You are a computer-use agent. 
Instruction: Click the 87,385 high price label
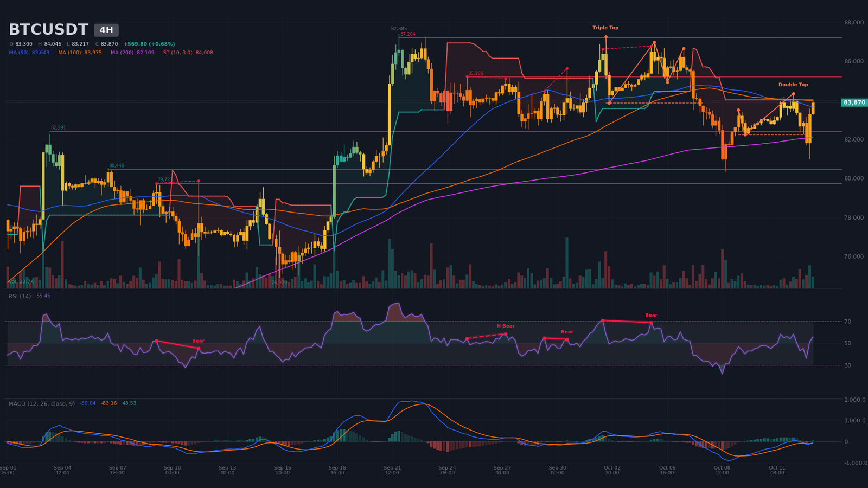click(x=399, y=29)
